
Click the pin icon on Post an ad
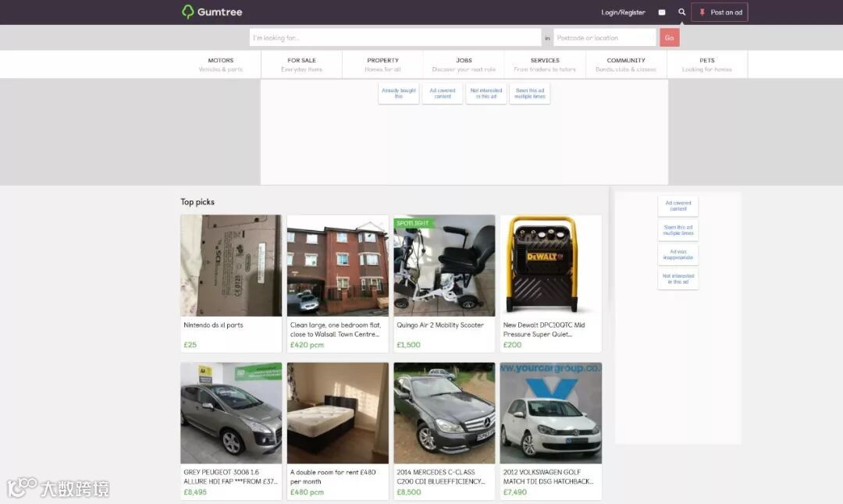click(702, 12)
